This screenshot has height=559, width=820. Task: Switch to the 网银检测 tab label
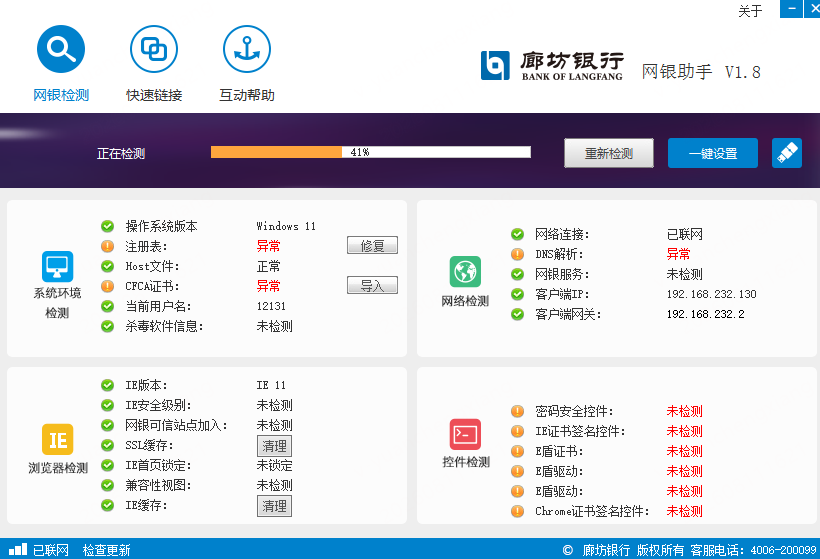pyautogui.click(x=61, y=95)
